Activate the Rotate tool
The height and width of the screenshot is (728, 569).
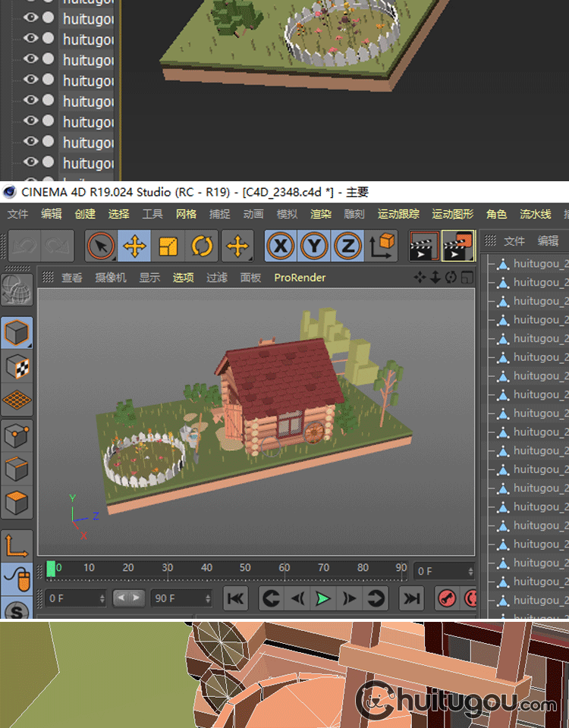(202, 246)
